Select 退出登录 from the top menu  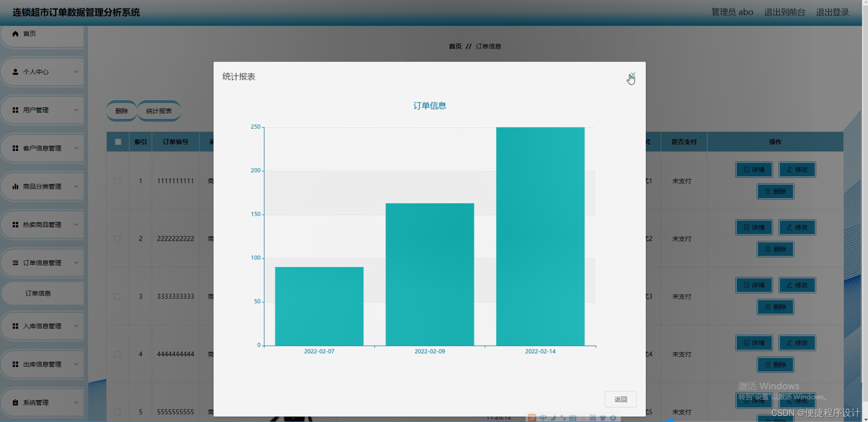832,12
